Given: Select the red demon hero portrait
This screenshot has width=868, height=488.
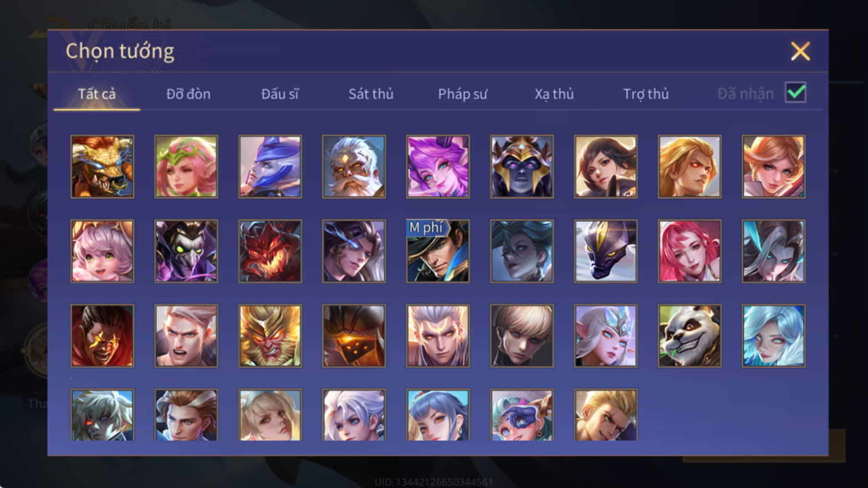Looking at the screenshot, I should (270, 251).
